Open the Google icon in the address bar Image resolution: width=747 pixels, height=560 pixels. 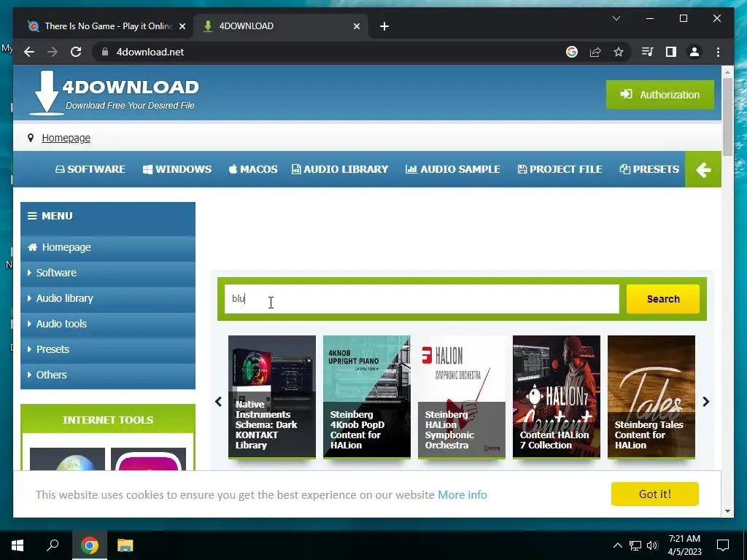572,52
